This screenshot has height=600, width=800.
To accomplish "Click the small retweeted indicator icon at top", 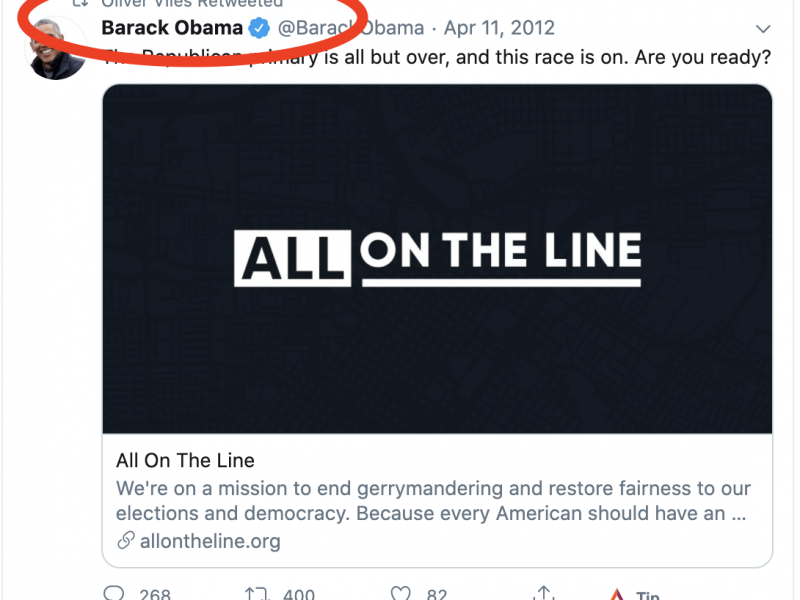I will point(82,4).
